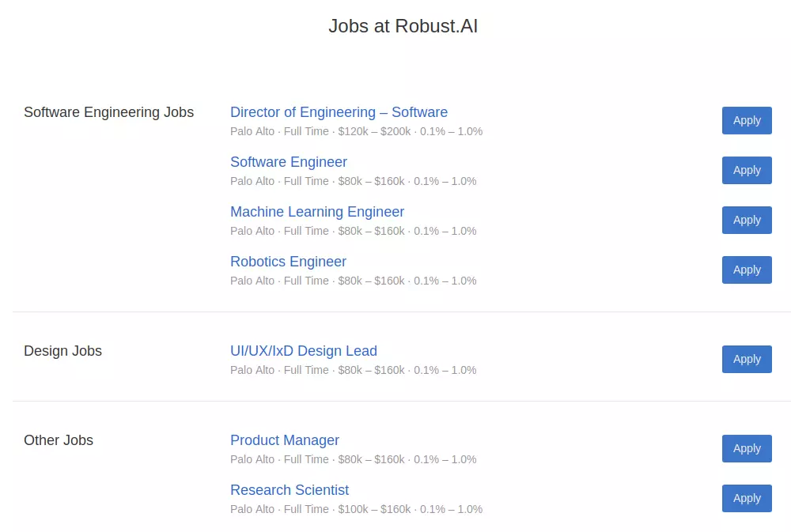The width and height of the screenshot is (791, 532).
Task: Open the Robotics Engineer job listing
Action: 288,262
